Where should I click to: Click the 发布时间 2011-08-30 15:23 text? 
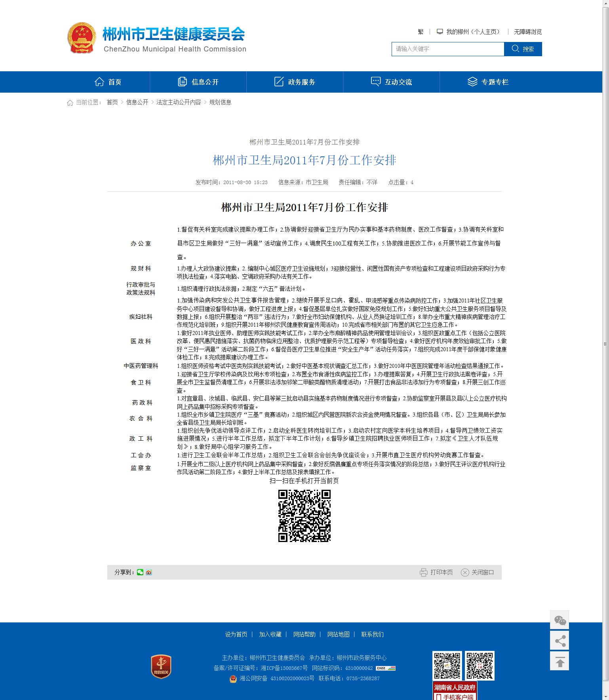[231, 182]
